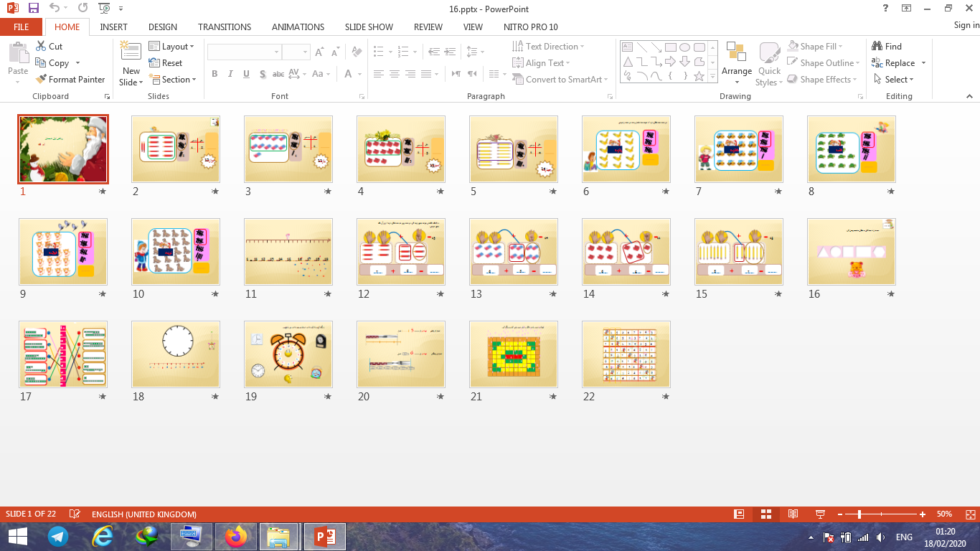Viewport: 980px width, 551px height.
Task: Click the zoom slider in status bar
Action: click(859, 514)
